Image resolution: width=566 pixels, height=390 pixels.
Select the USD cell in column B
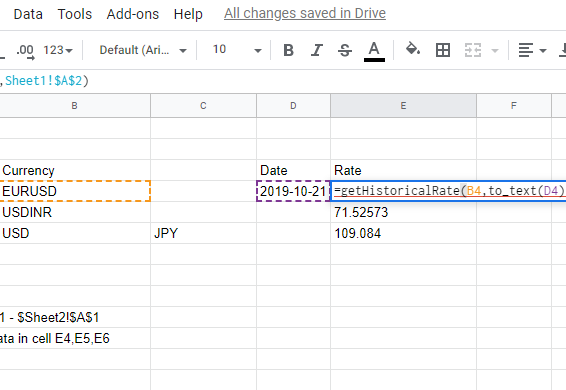point(75,233)
